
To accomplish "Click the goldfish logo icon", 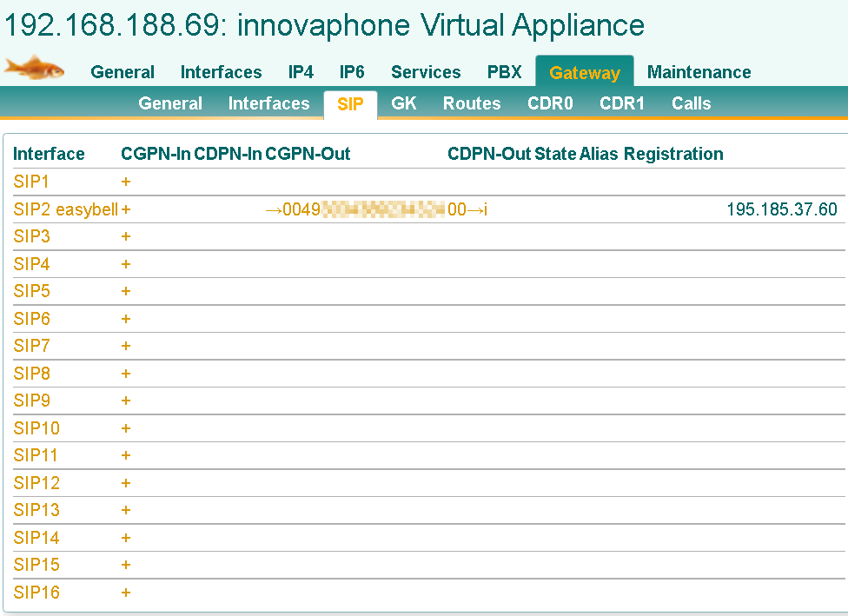I will tap(35, 67).
